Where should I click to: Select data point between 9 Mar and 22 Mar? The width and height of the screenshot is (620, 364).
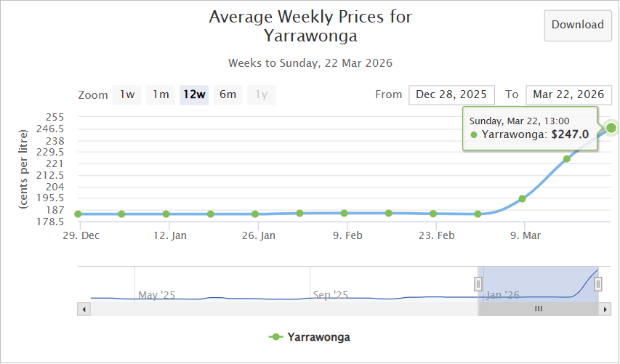[567, 158]
